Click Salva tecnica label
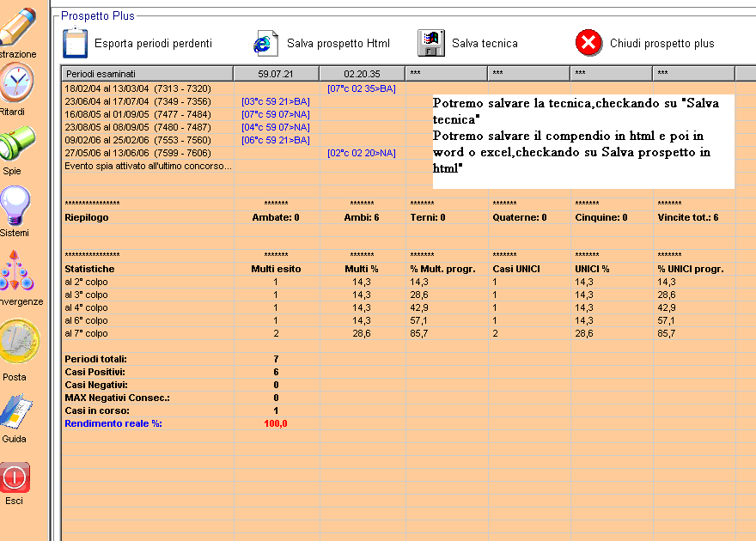The height and width of the screenshot is (541, 756). click(x=485, y=43)
